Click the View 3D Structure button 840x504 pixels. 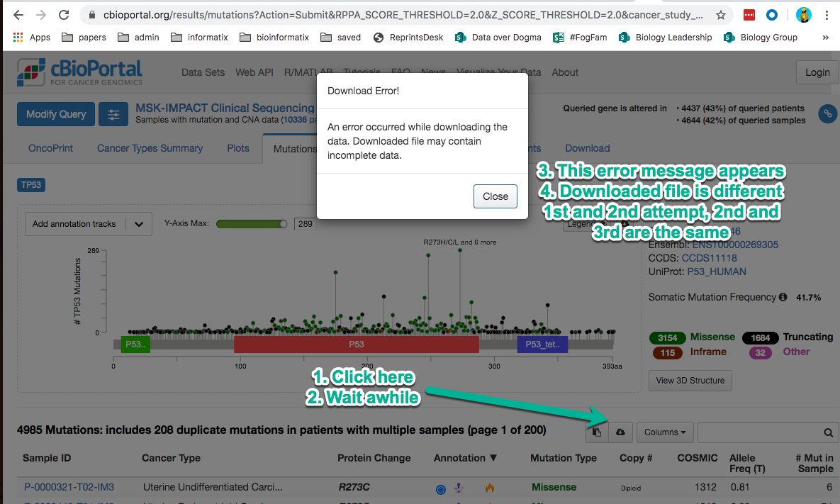[x=690, y=380]
